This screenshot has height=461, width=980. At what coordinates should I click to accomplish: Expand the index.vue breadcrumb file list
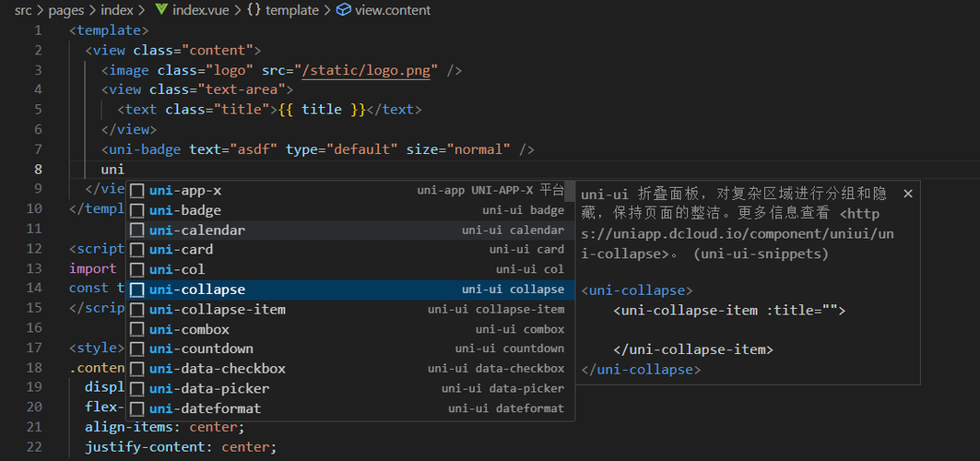pos(198,10)
